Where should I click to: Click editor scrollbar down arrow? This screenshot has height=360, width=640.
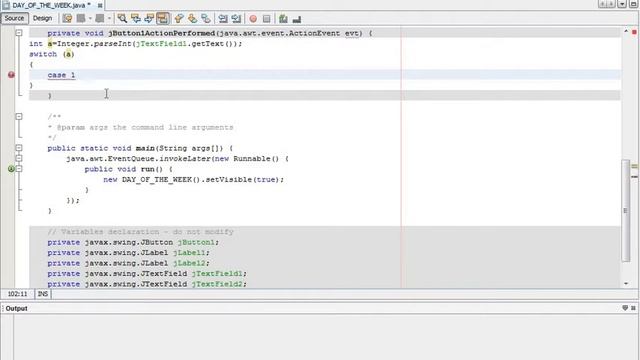[626, 283]
